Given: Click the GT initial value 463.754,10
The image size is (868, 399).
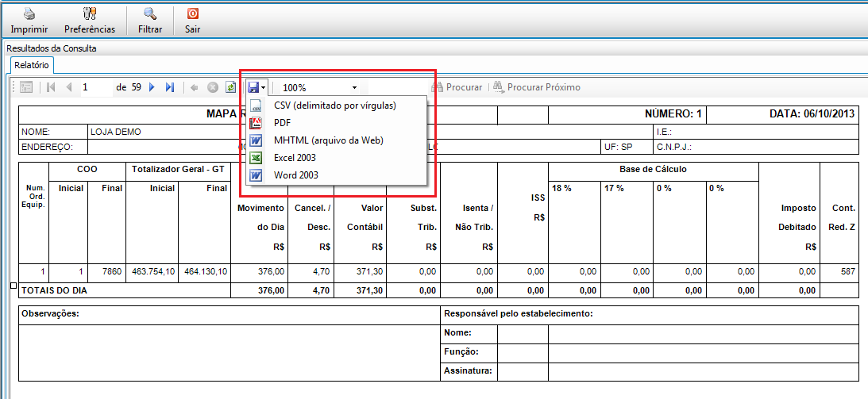Looking at the screenshot, I should (x=154, y=272).
